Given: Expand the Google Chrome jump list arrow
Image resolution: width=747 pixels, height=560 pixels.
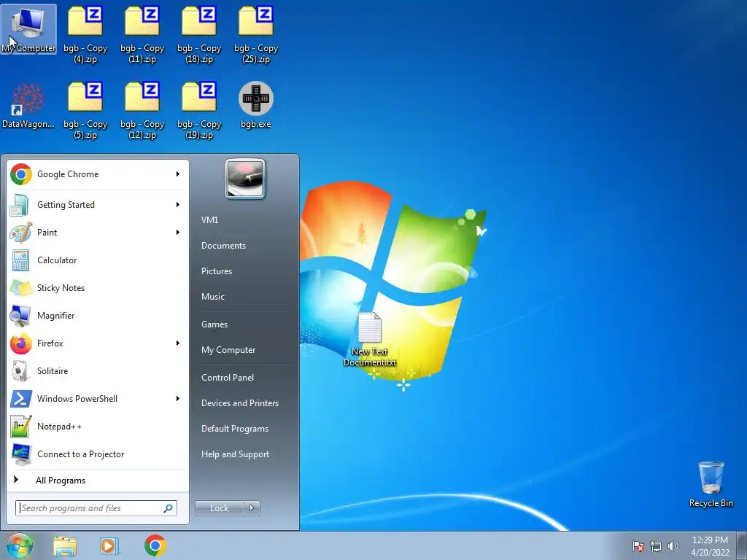Looking at the screenshot, I should (x=178, y=174).
